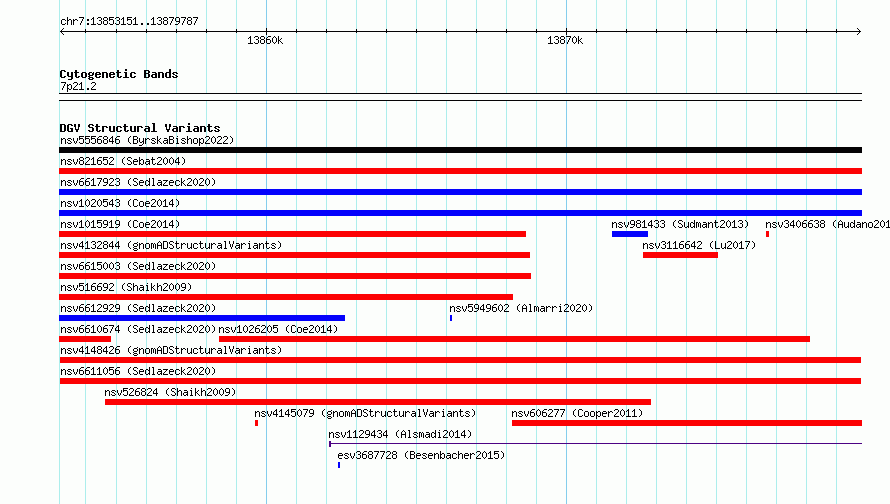The height and width of the screenshot is (504, 890).
Task: Click the small blue nsv981433 bar
Action: pos(629,234)
